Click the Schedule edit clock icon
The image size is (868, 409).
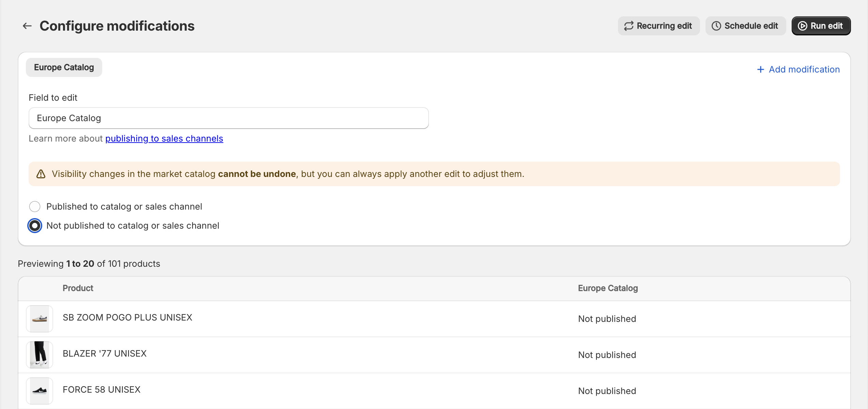click(x=716, y=26)
